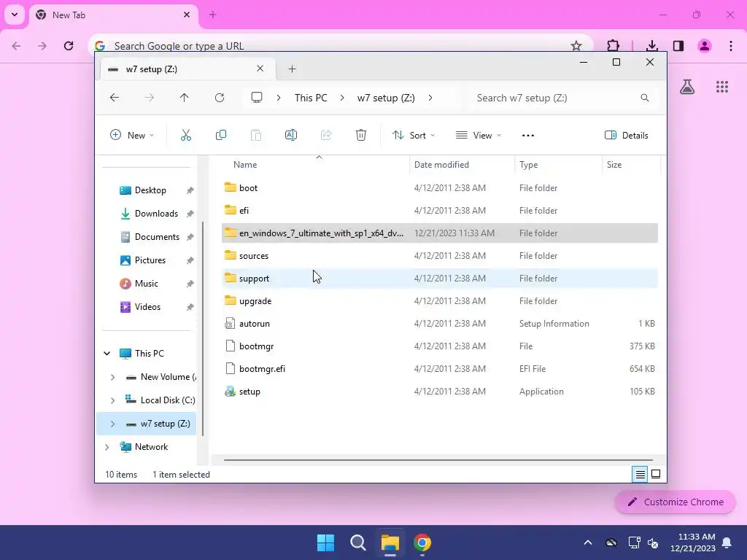747x560 pixels.
Task: Open Chrome Labs flask icon
Action: tap(687, 87)
